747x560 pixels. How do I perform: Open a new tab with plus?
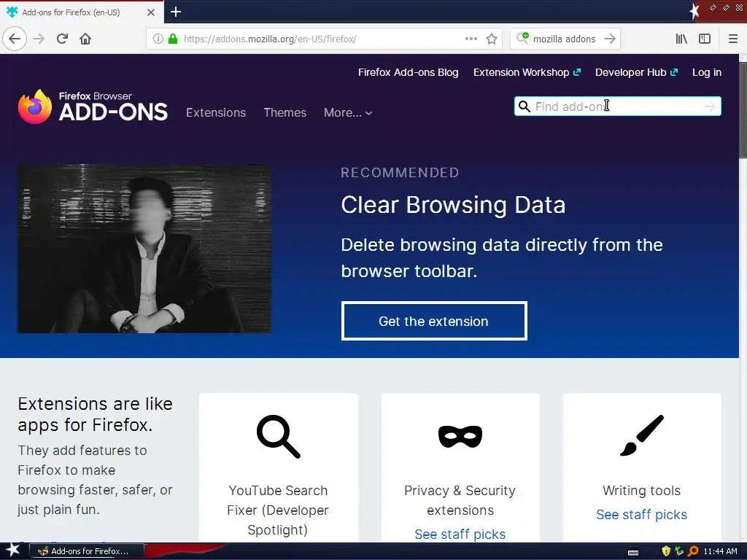176,12
